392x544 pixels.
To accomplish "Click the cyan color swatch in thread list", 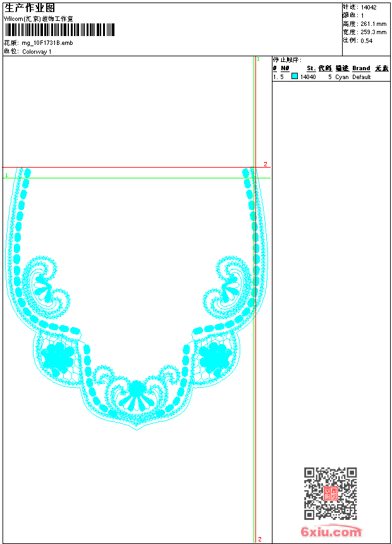I will 295,77.
